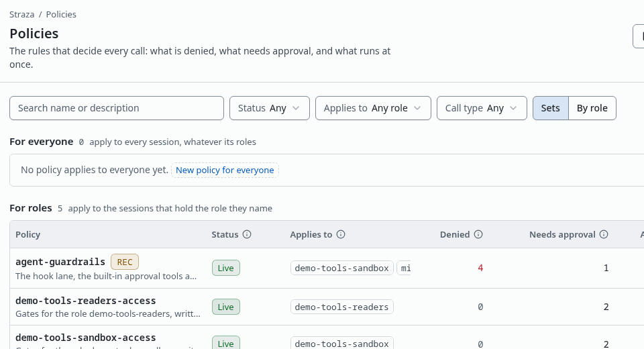Click demo-tools-sandbox chip in demo-tools-sandbox-access row
The image size is (644, 349).
point(341,343)
